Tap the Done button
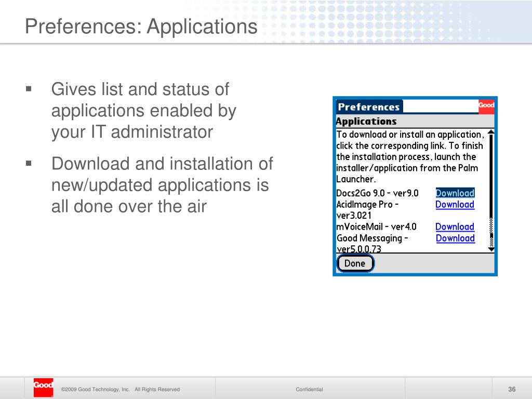The height and width of the screenshot is (399, 532). click(x=355, y=263)
